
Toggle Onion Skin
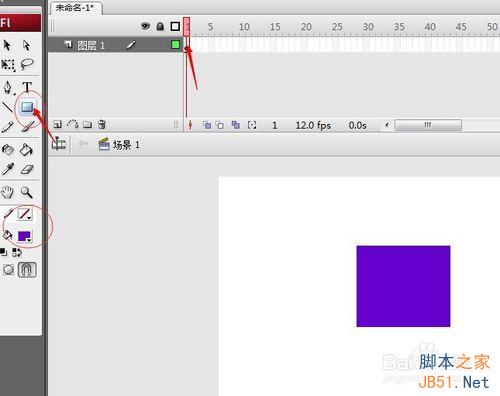coord(207,125)
